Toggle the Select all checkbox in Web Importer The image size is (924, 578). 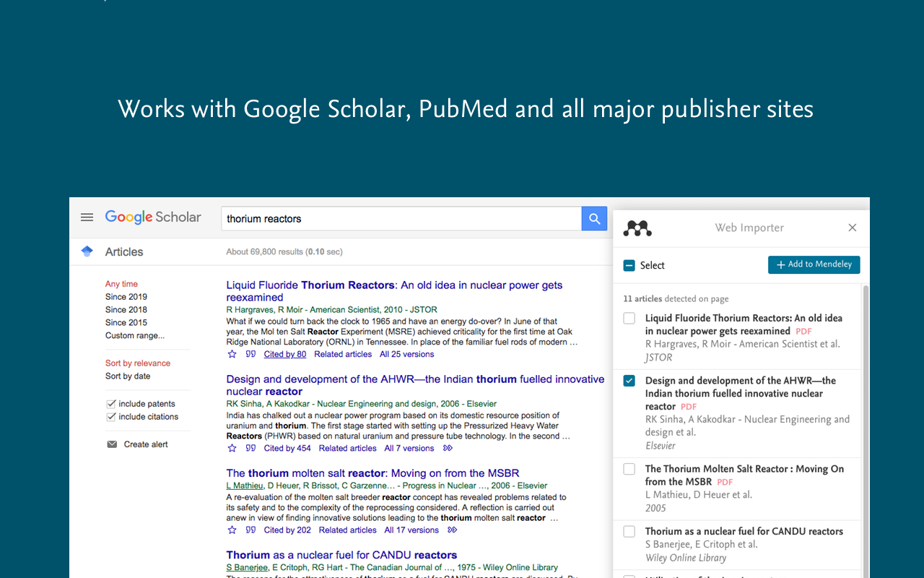tap(629, 265)
